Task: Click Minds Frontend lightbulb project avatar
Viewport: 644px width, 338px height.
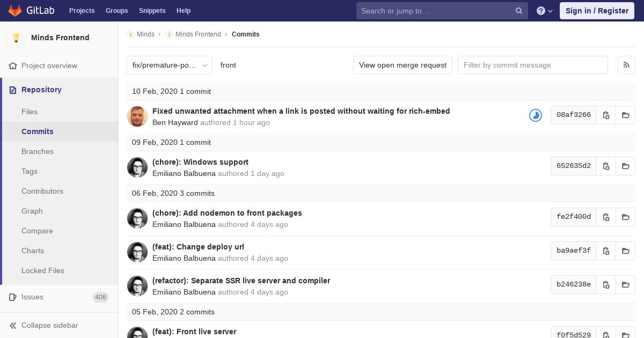Action: pyautogui.click(x=16, y=38)
